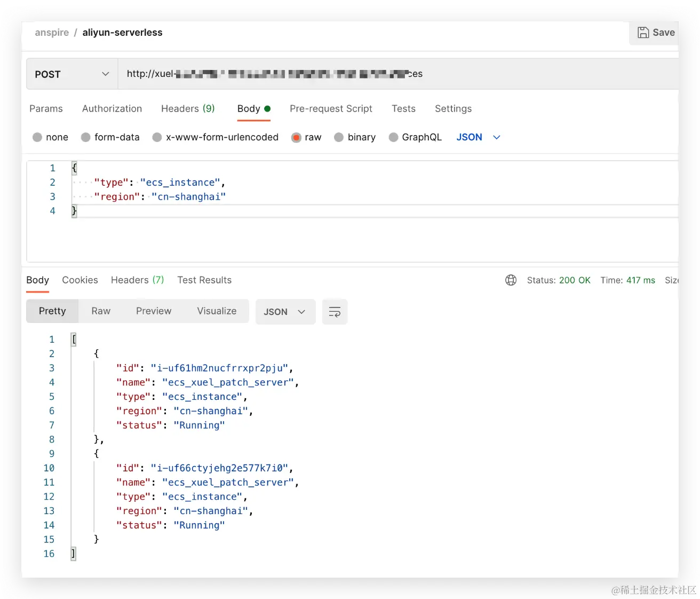The image size is (700, 599).
Task: Select the raw body radio button
Action: tap(296, 137)
